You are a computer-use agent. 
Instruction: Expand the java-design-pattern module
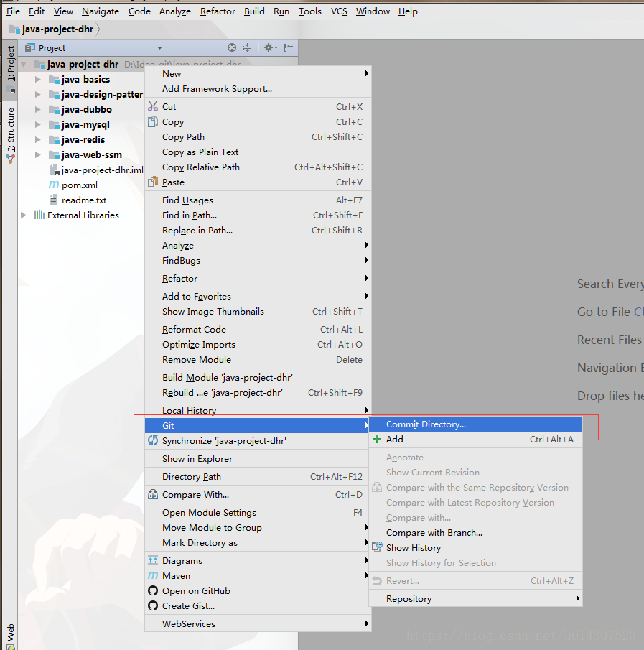click(x=38, y=95)
